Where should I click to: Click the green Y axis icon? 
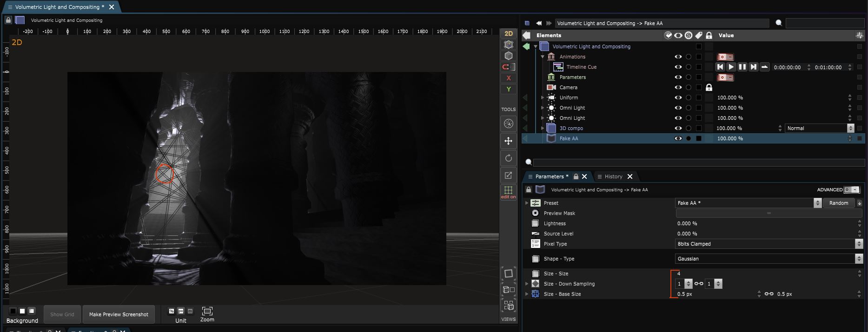508,89
